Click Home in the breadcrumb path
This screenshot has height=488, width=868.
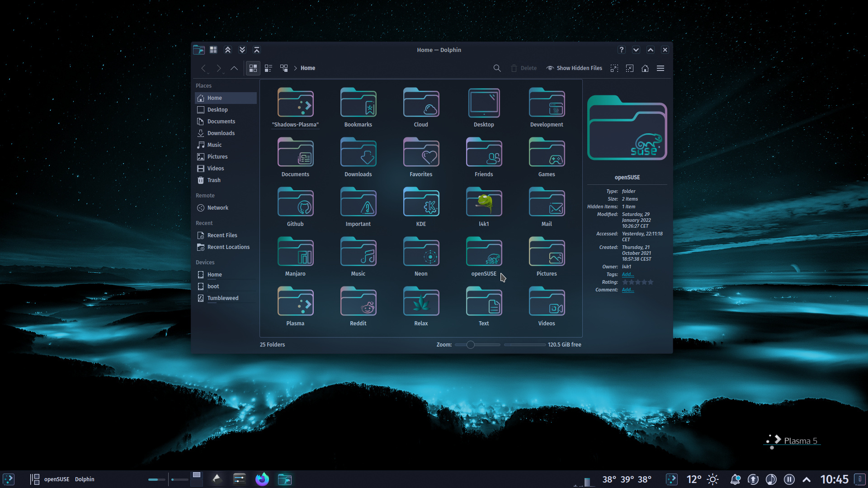[308, 68]
